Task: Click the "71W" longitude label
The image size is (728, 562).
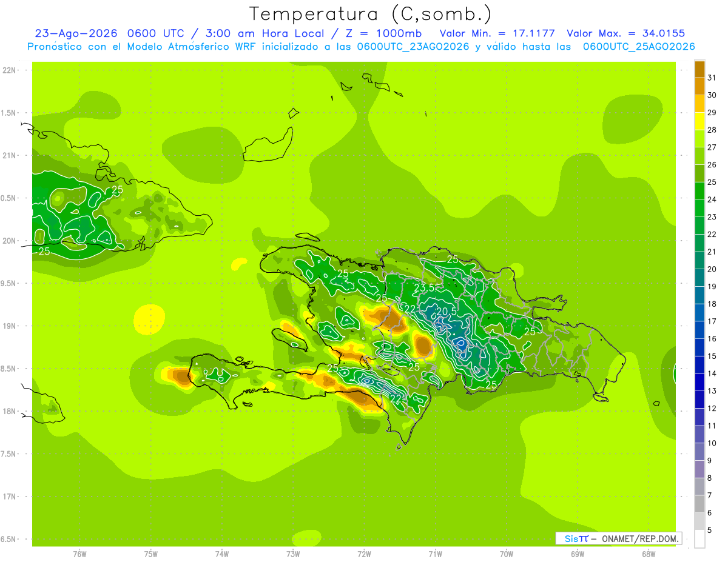Action: click(435, 554)
